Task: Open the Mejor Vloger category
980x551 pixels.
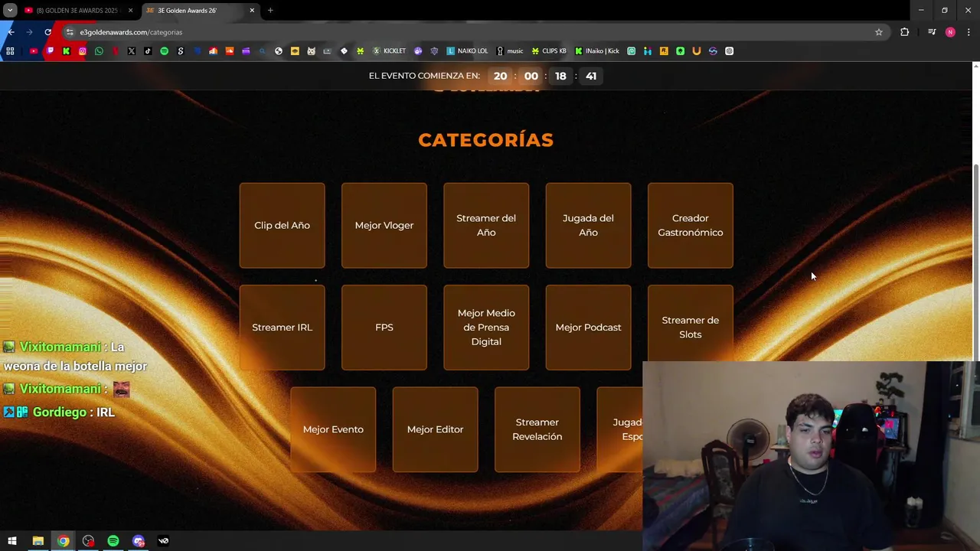Action: pyautogui.click(x=384, y=225)
